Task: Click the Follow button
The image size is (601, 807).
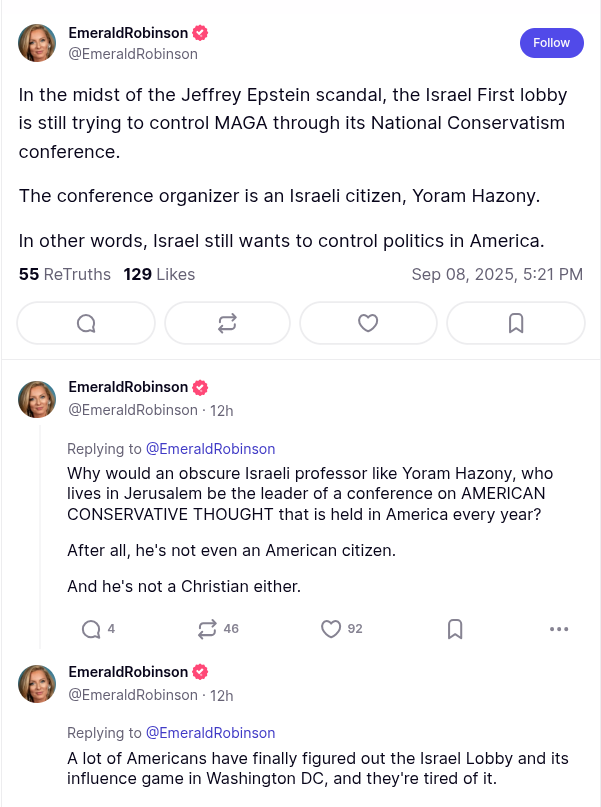Action: click(x=551, y=43)
